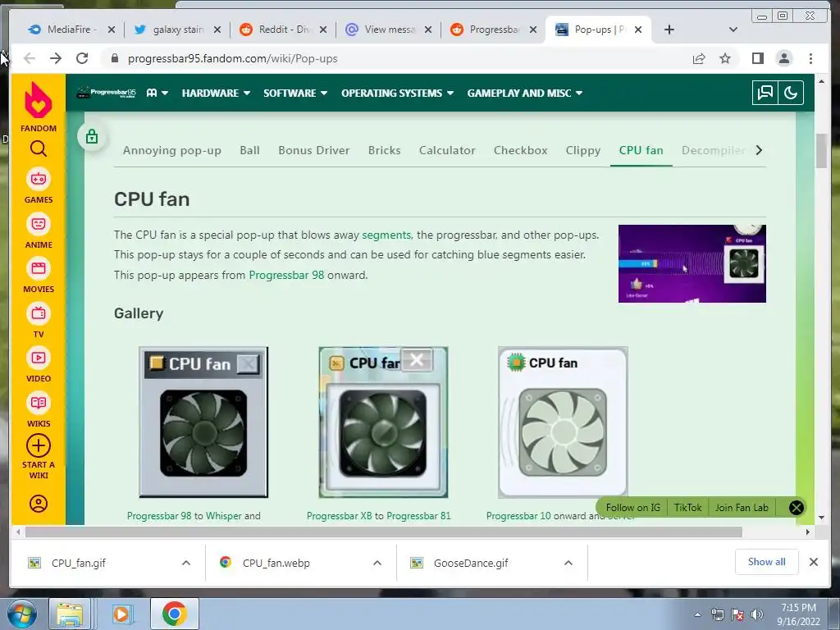Image resolution: width=840 pixels, height=630 pixels.
Task: Open Windows Explorer from taskbar
Action: coord(70,614)
